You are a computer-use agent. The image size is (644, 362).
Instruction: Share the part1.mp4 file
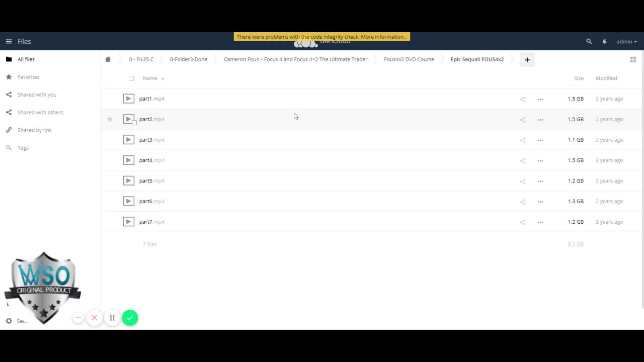pos(523,99)
